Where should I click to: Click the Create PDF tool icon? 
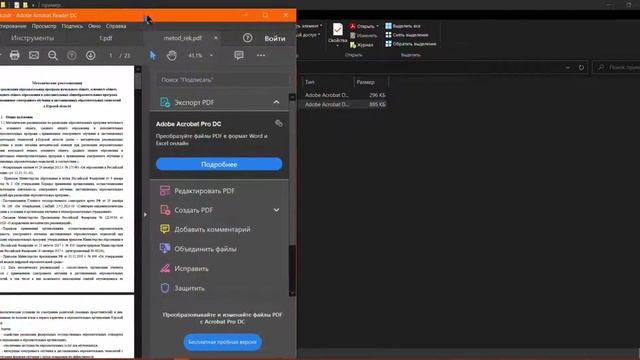[x=165, y=210]
